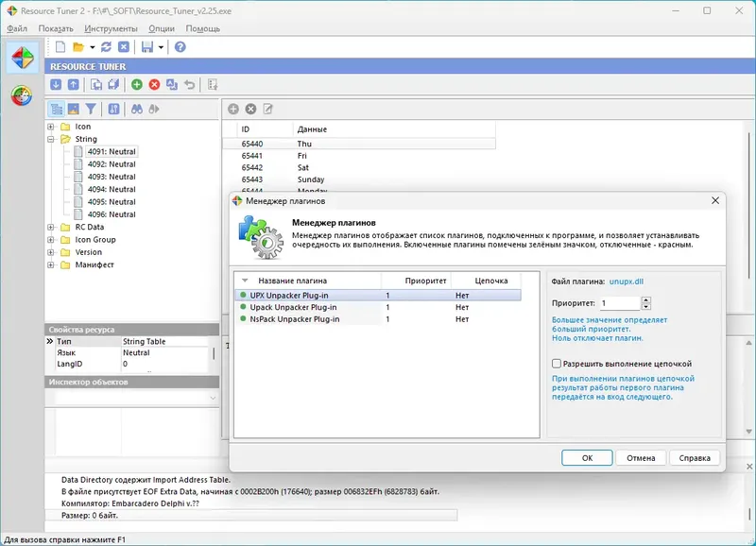
Task: Select the Save toolbar icon
Action: 149,48
